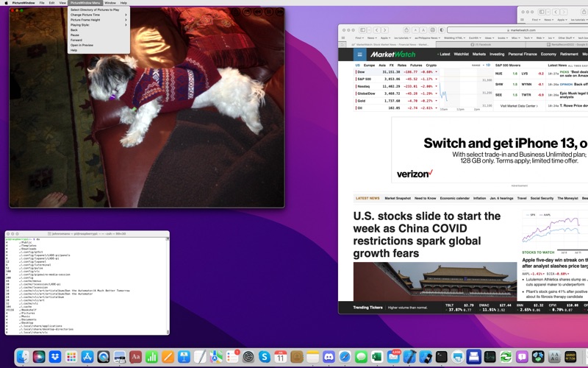588x368 pixels.
Task: Click the Market Snapshot link
Action: pyautogui.click(x=398, y=198)
